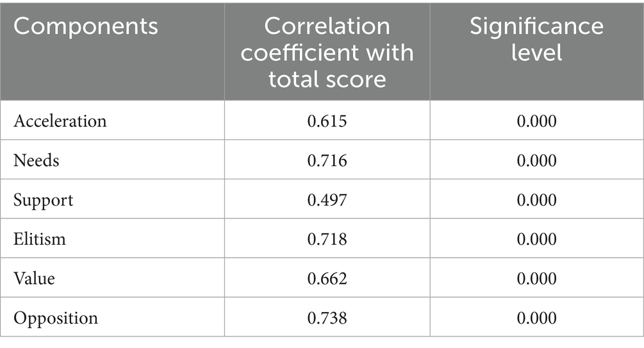Click the Opposition row label
The image size is (644, 348).
[56, 319]
